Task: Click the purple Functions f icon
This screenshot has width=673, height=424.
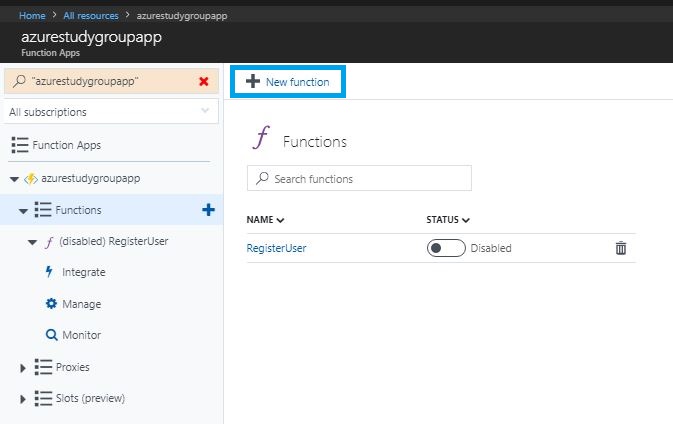Action: pyautogui.click(x=262, y=138)
